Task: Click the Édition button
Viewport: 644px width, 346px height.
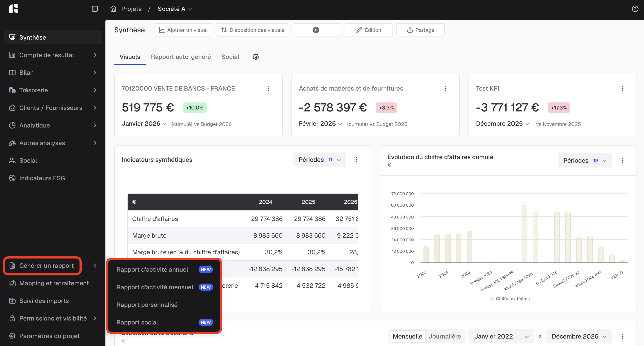Action: pos(369,30)
